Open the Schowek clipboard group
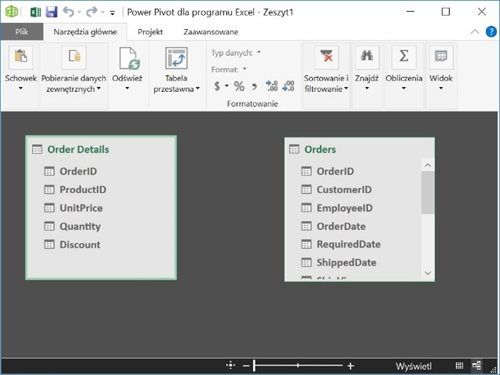Viewport: 500px width, 375px height. (x=21, y=57)
